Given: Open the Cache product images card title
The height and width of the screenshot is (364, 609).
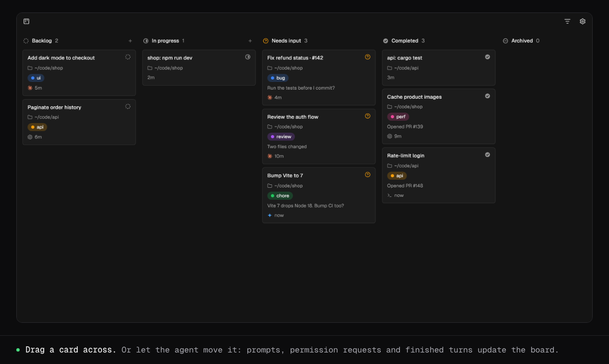Looking at the screenshot, I should 414,97.
